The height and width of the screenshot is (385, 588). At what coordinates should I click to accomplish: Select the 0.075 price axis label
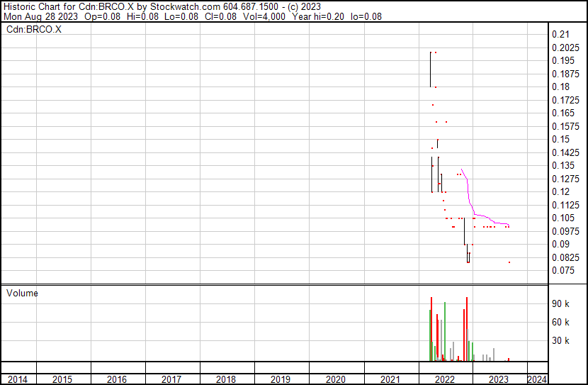pos(563,270)
